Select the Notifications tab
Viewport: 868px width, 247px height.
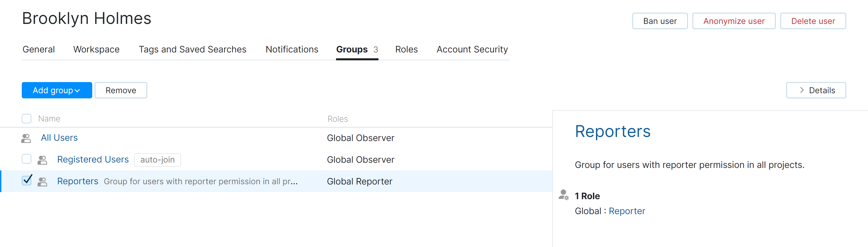click(291, 49)
